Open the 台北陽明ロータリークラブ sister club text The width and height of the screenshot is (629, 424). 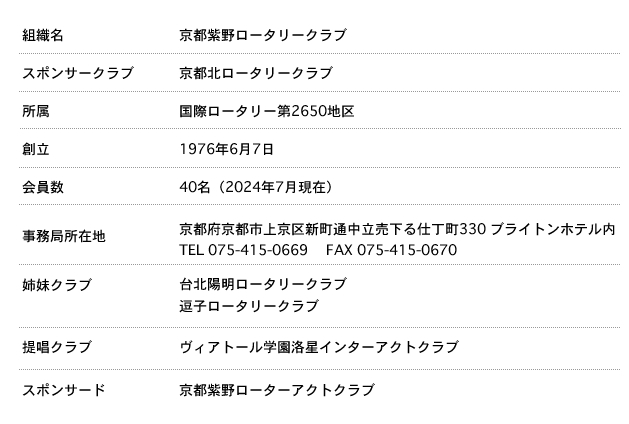pyautogui.click(x=263, y=285)
